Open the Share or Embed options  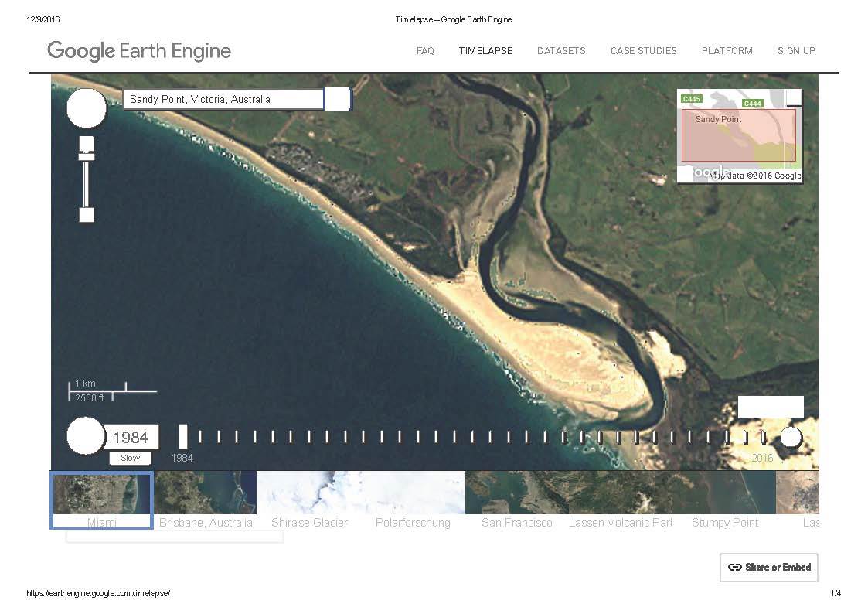(768, 568)
